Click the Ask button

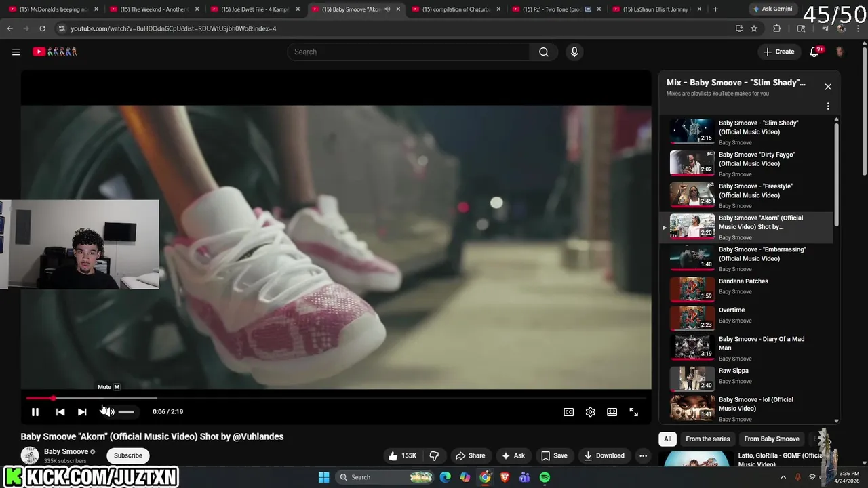click(x=513, y=455)
